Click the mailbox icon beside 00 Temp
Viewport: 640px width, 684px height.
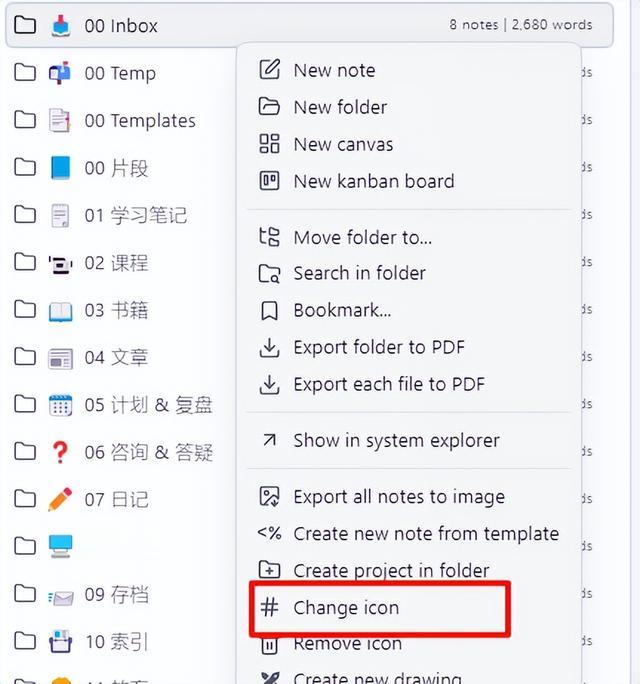click(60, 72)
